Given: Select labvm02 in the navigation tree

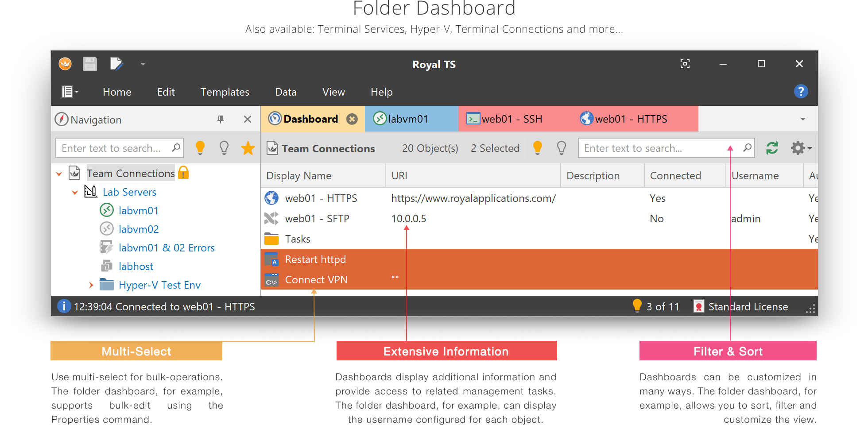Looking at the screenshot, I should [x=138, y=229].
